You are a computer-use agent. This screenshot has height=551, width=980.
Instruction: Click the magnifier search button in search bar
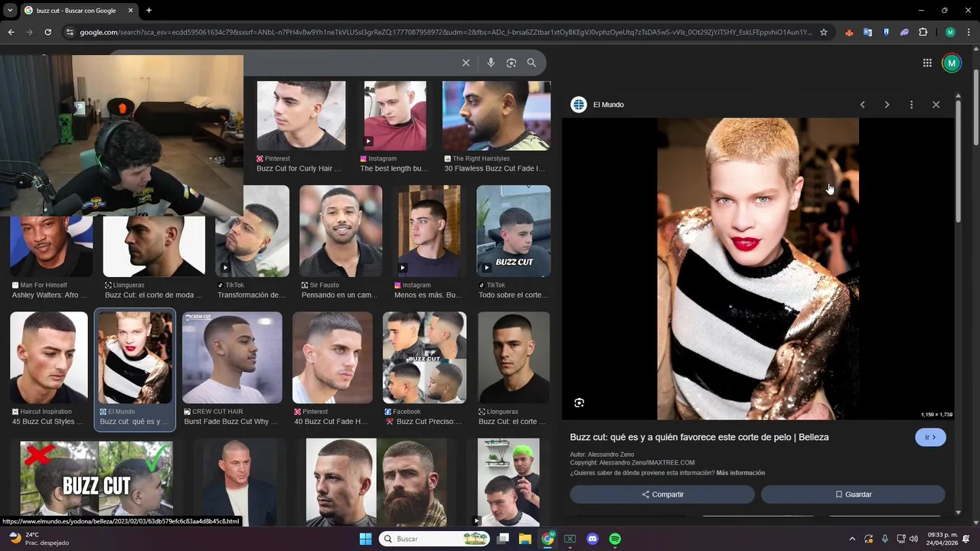tap(531, 63)
